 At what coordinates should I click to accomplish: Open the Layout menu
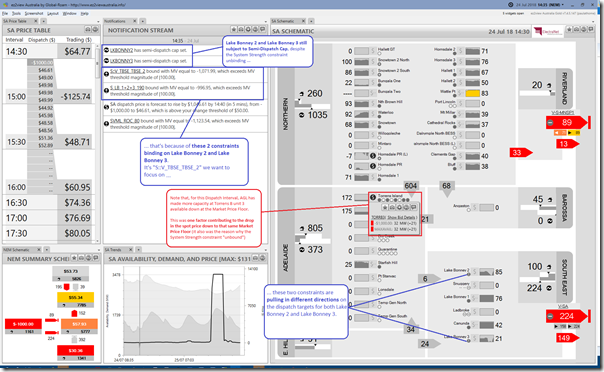pyautogui.click(x=53, y=13)
